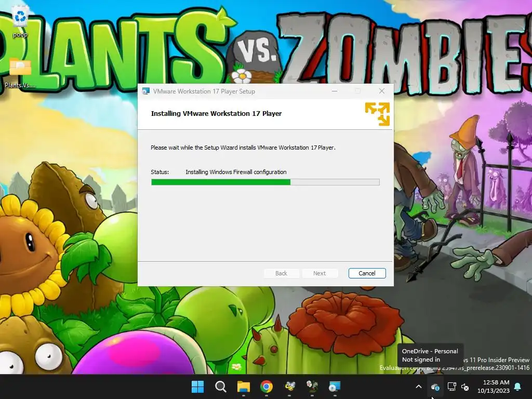This screenshot has width=532, height=399.
Task: Open notifications bell icon
Action: tap(518, 387)
